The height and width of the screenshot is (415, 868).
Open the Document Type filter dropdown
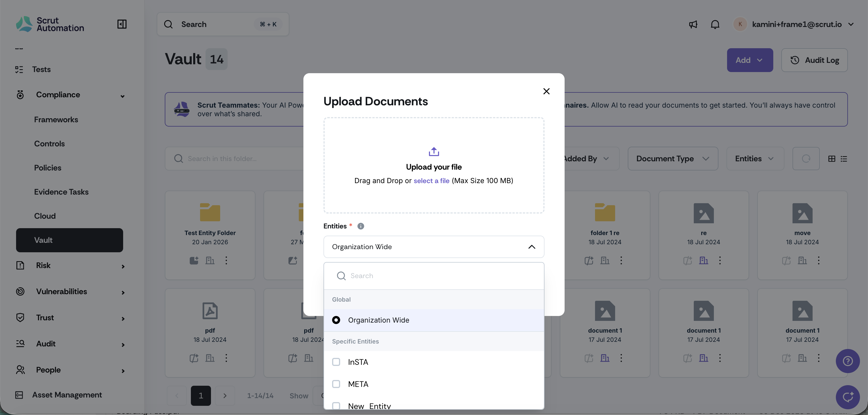tap(673, 159)
